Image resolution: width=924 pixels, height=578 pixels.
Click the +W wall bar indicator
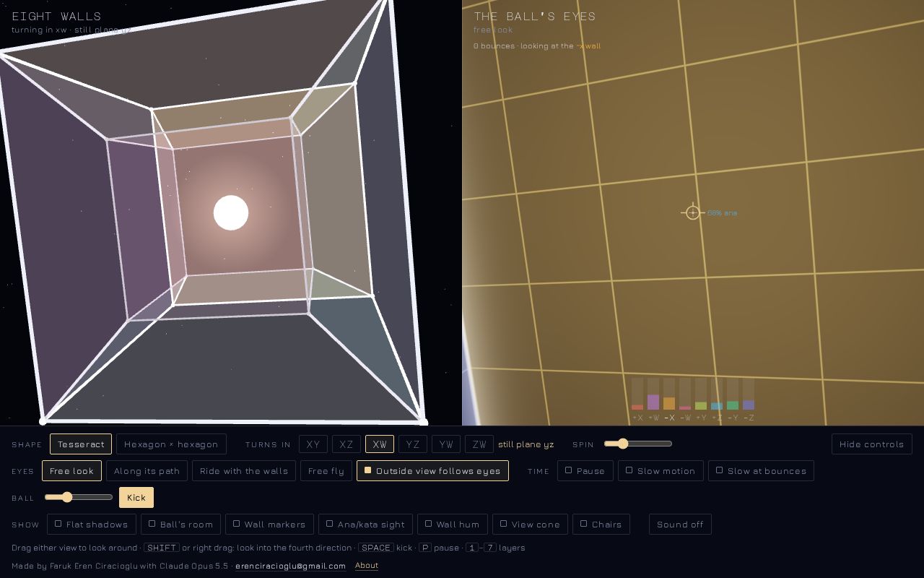point(653,399)
